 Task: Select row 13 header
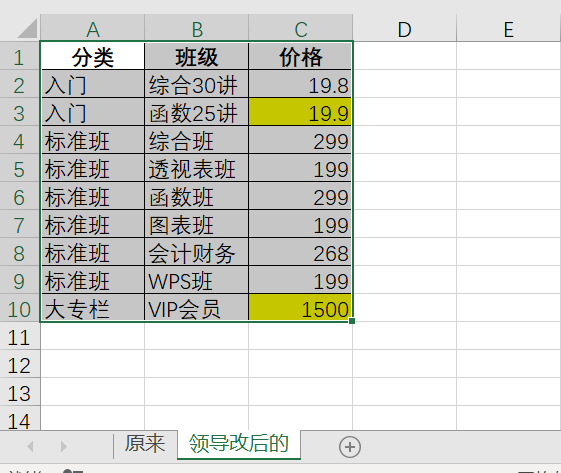tap(20, 392)
